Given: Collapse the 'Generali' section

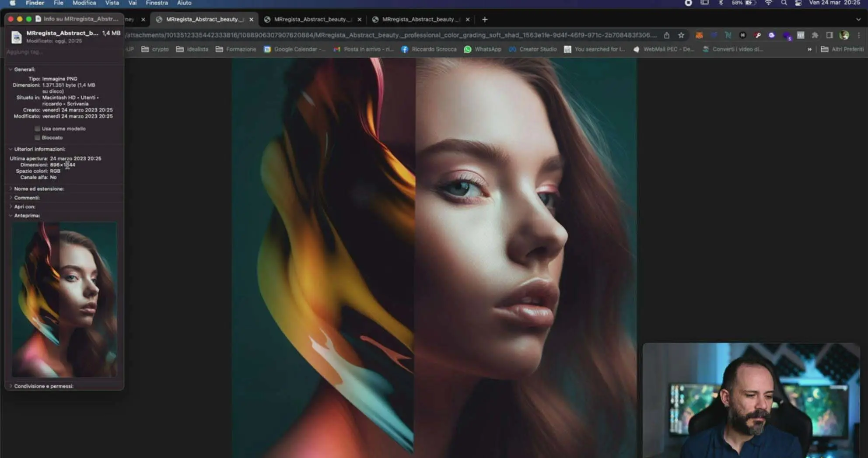Looking at the screenshot, I should click(x=10, y=69).
